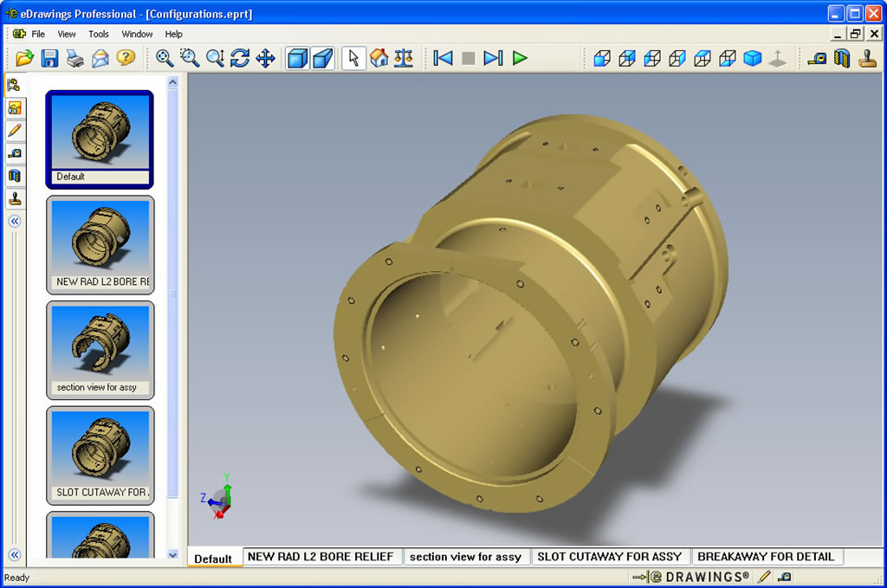Open the Tools menu

99,34
